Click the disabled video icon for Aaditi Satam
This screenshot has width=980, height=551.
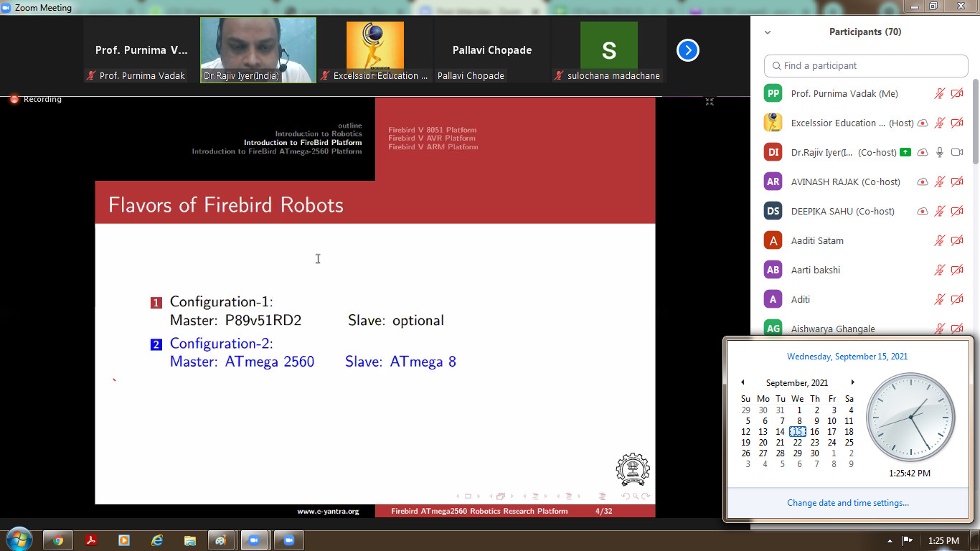point(956,241)
